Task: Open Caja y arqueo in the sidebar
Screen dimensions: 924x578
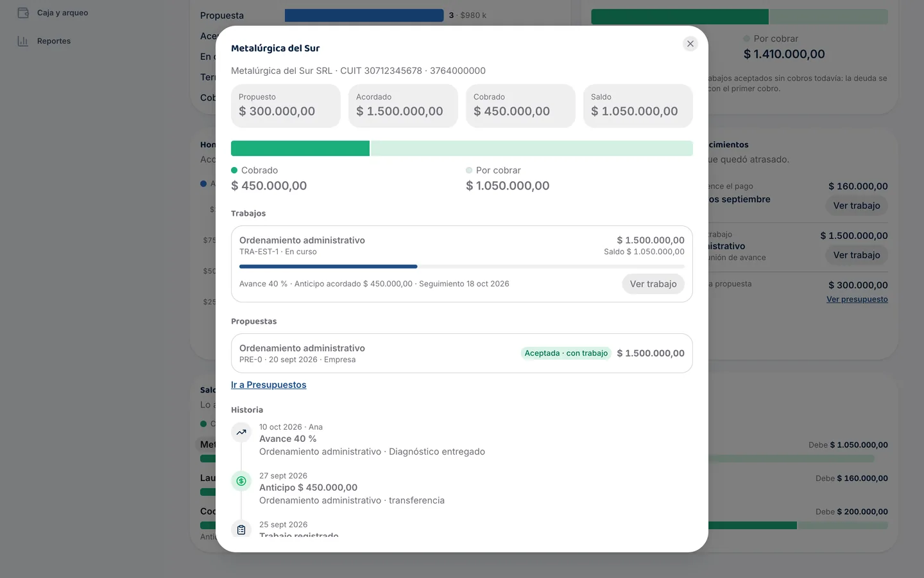Action: pyautogui.click(x=62, y=13)
